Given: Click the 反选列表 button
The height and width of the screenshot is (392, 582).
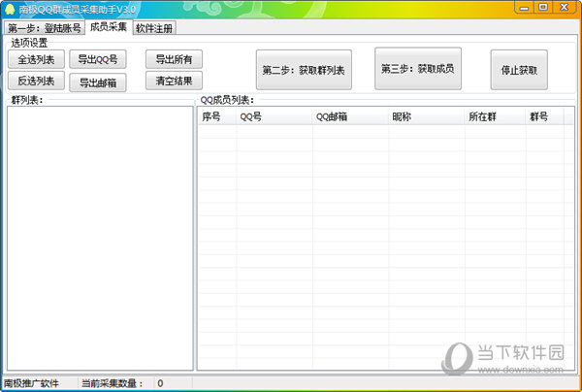Looking at the screenshot, I should pos(36,81).
